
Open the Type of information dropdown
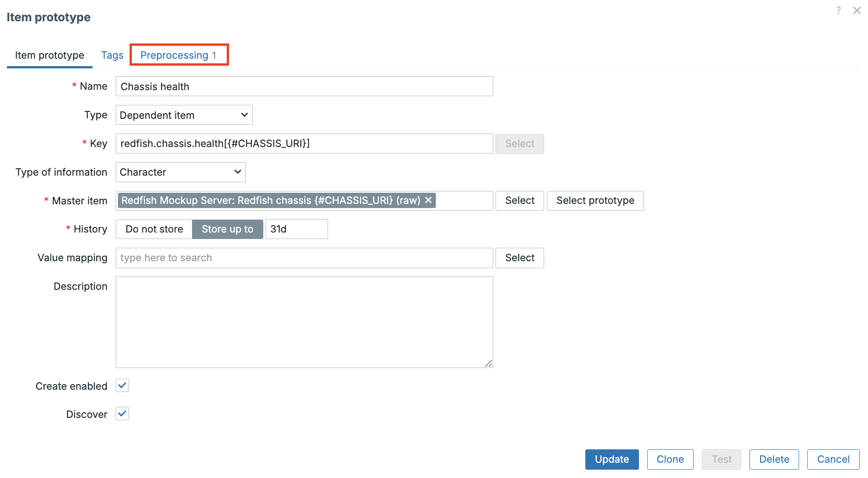pyautogui.click(x=180, y=172)
